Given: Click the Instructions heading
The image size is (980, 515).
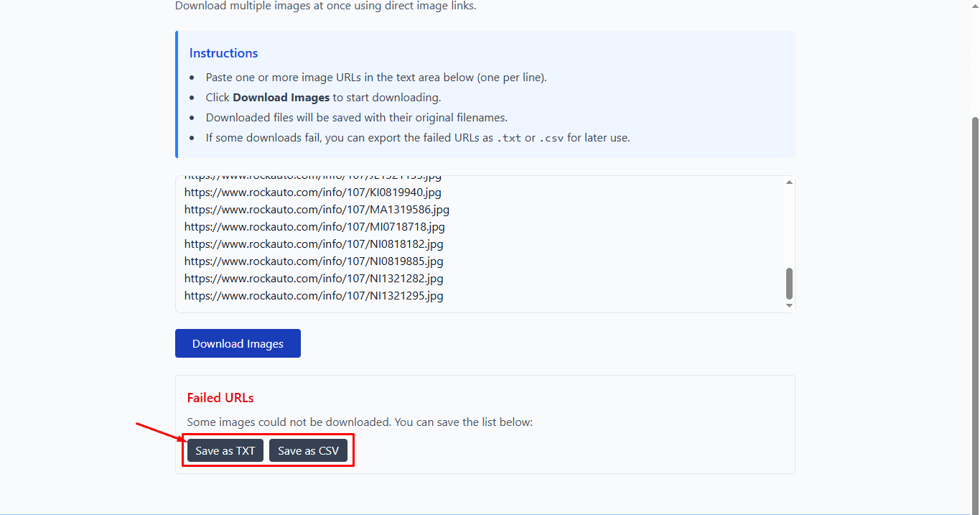Looking at the screenshot, I should tap(223, 53).
